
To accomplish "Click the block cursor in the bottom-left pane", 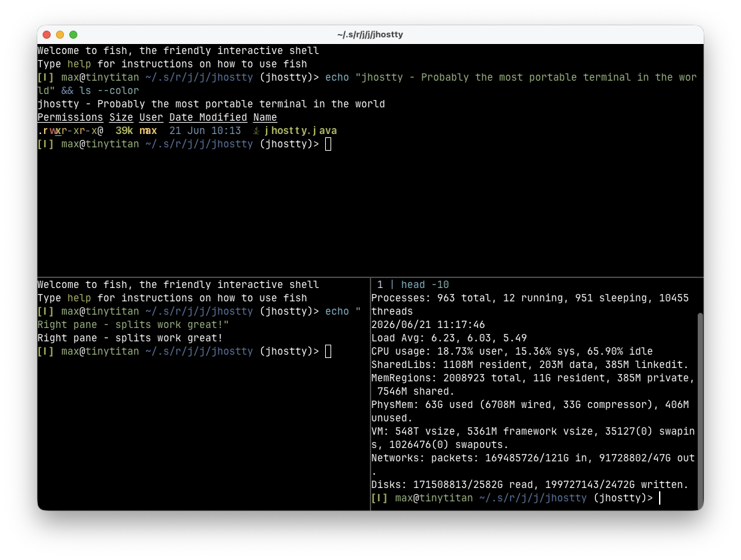I will coord(329,351).
